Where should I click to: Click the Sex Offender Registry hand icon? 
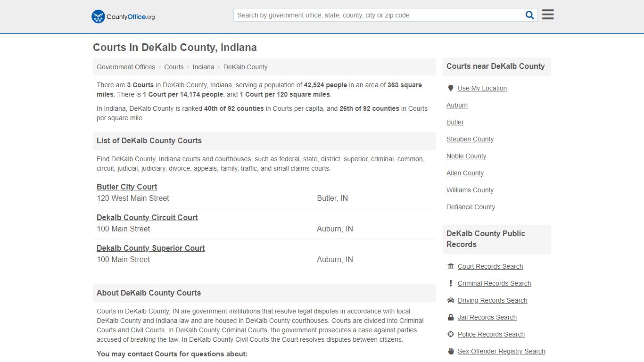click(x=451, y=351)
